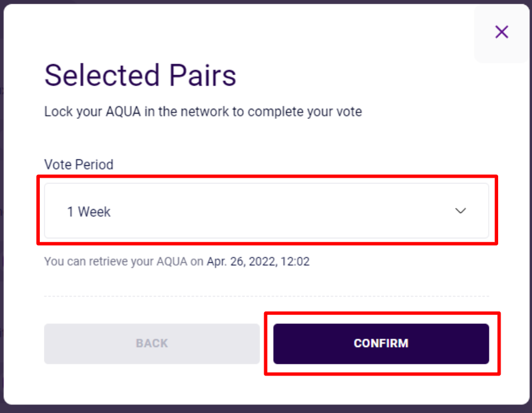The width and height of the screenshot is (532, 413).
Task: Go back using the BACK button
Action: click(x=152, y=343)
